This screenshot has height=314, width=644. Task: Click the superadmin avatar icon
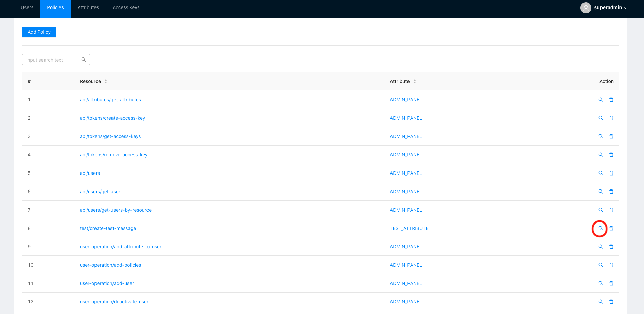pos(586,7)
